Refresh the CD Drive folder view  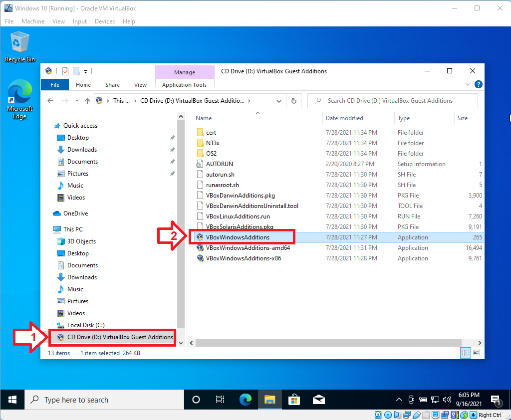293,100
